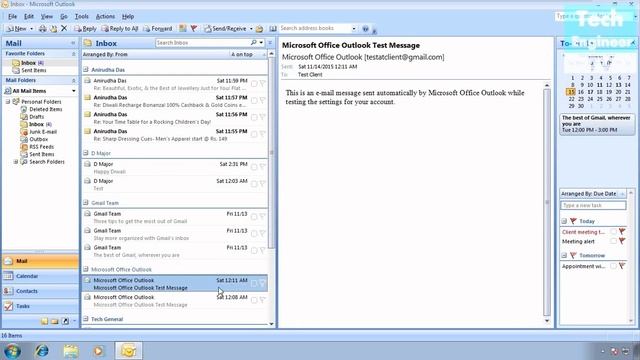Click the Type a new task field

pos(593,205)
